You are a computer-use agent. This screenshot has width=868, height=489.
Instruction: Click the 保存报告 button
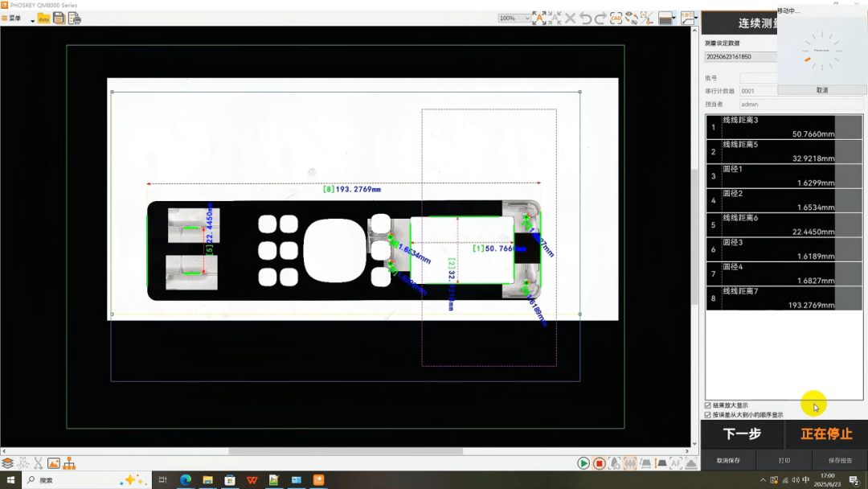pyautogui.click(x=840, y=460)
